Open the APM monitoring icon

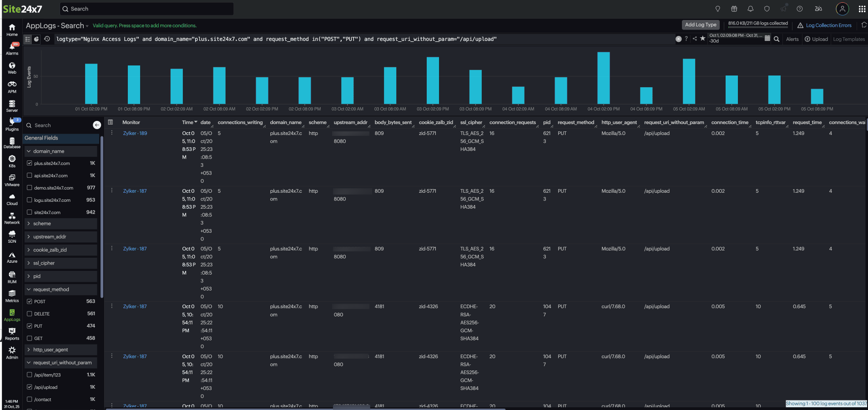point(12,86)
